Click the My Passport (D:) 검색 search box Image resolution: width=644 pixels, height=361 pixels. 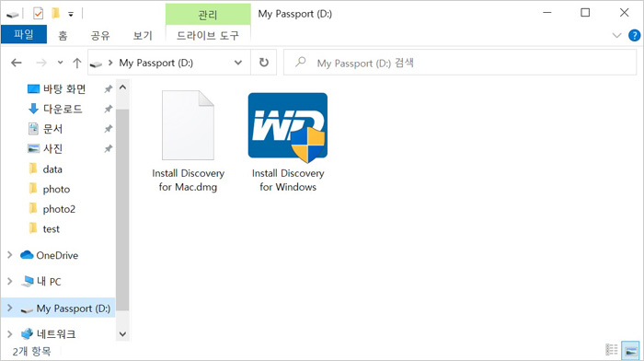pos(460,63)
